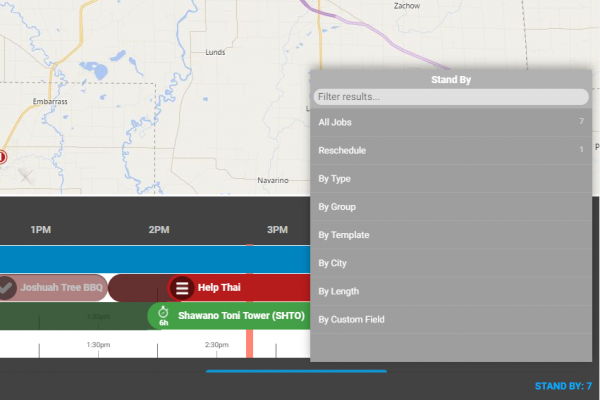Image resolution: width=600 pixels, height=400 pixels.
Task: Select the Shawano Toni Tower (SHTO) job
Action: (x=240, y=315)
